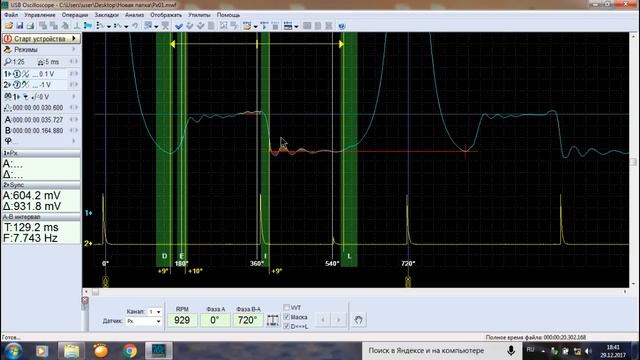The image size is (640, 360).
Task: Click the phase φ row in the left panel
Action: click(x=41, y=141)
